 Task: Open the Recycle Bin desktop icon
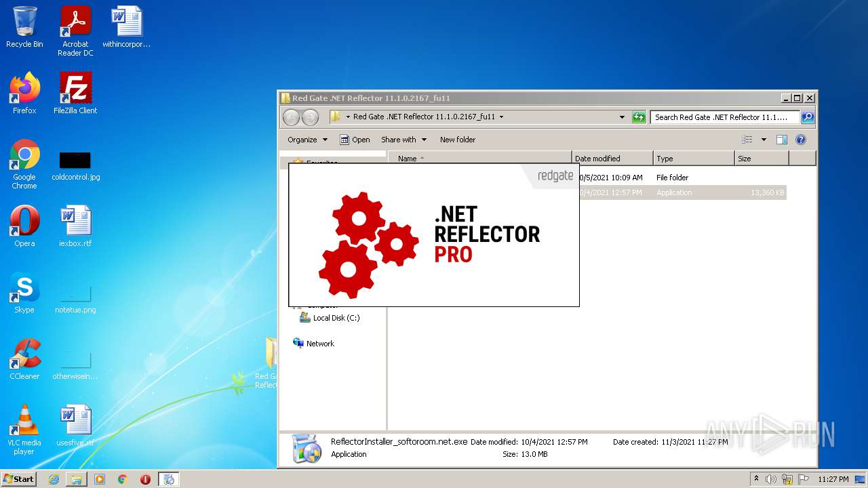(24, 28)
